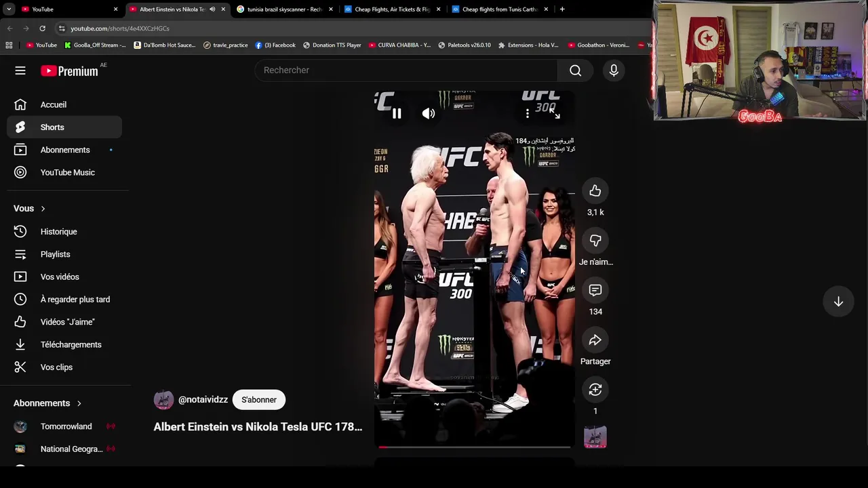Expand the Vous section chevron

43,209
